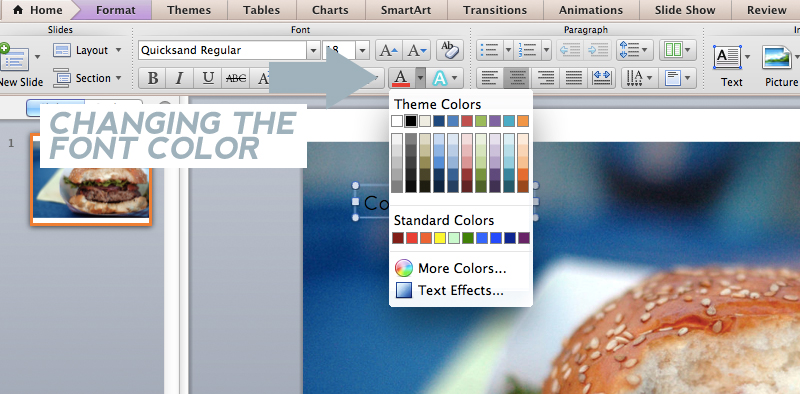
Task: Toggle Bold formatting
Action: 152,78
